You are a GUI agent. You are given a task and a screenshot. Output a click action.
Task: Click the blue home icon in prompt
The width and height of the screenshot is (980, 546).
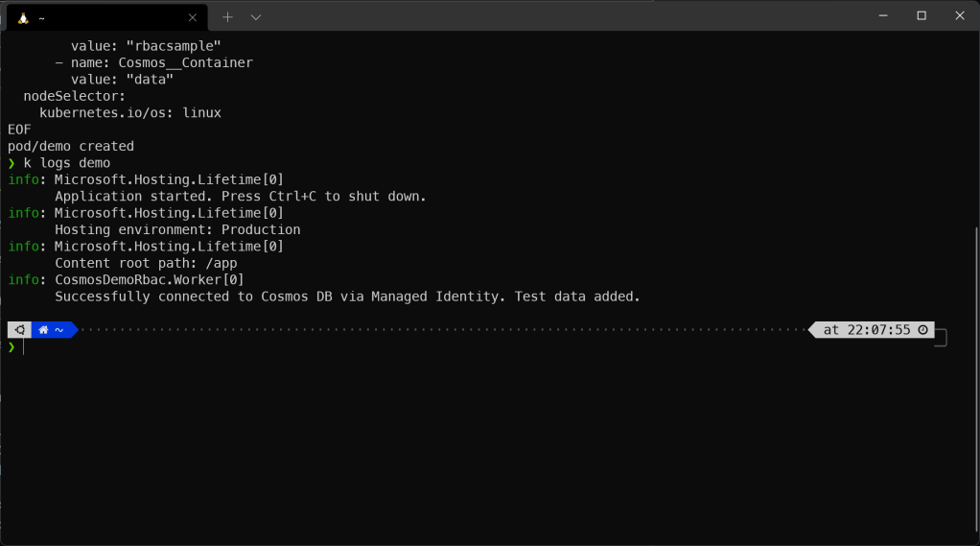point(43,330)
